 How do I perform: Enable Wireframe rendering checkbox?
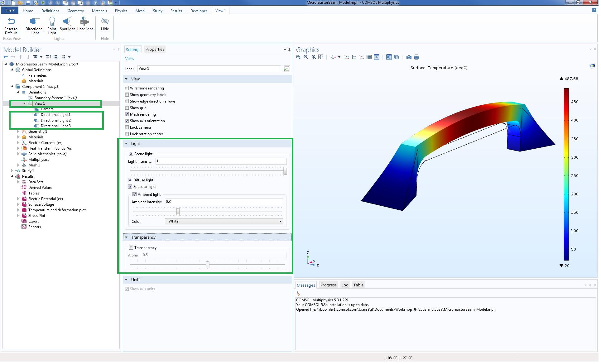click(x=127, y=88)
